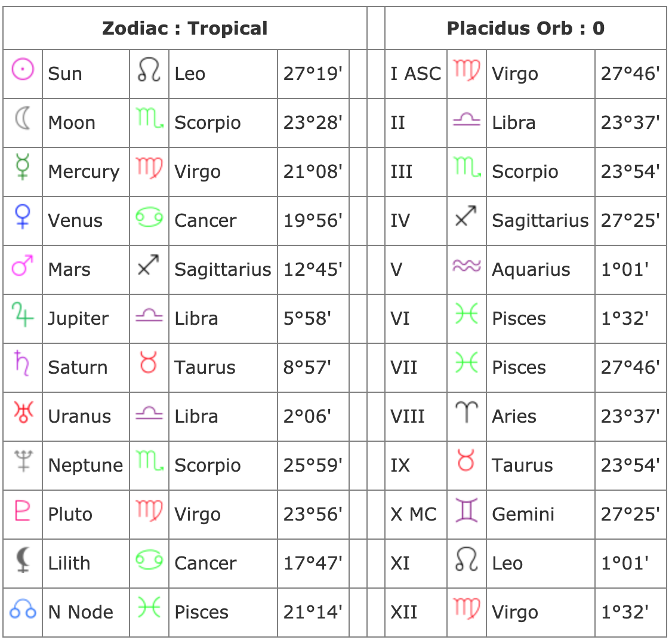Click the red Uranus symbol
This screenshot has width=672, height=640.
[x=23, y=412]
